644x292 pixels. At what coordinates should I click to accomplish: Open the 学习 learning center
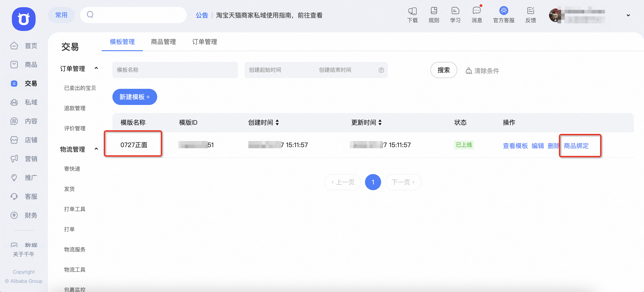pos(455,15)
